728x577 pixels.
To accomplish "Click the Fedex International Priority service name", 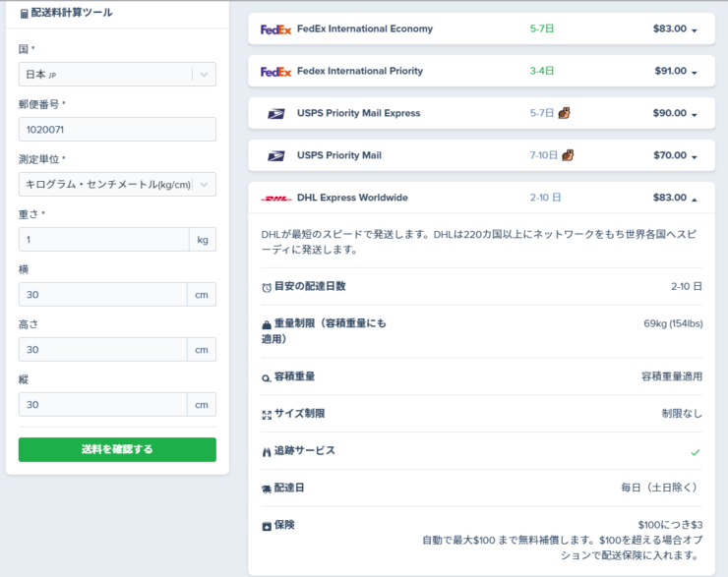I will point(360,71).
